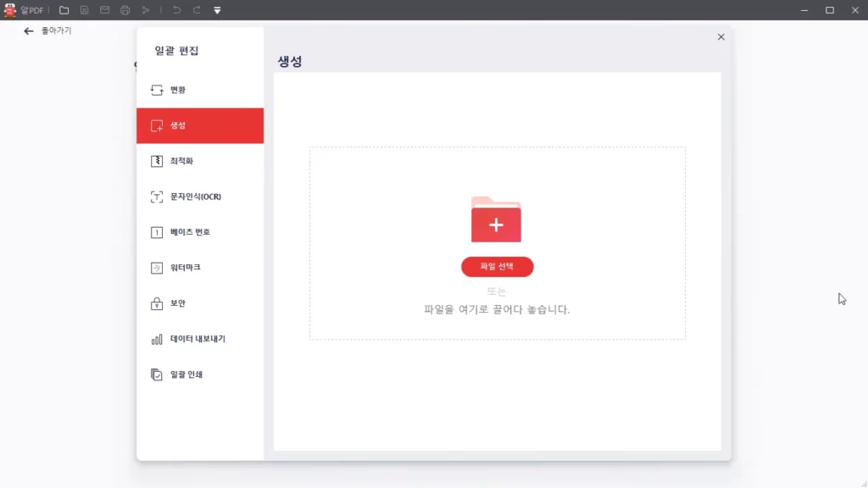Collapse the toolbar with the chevron icon
Image resolution: width=868 pixels, height=488 pixels.
click(218, 10)
